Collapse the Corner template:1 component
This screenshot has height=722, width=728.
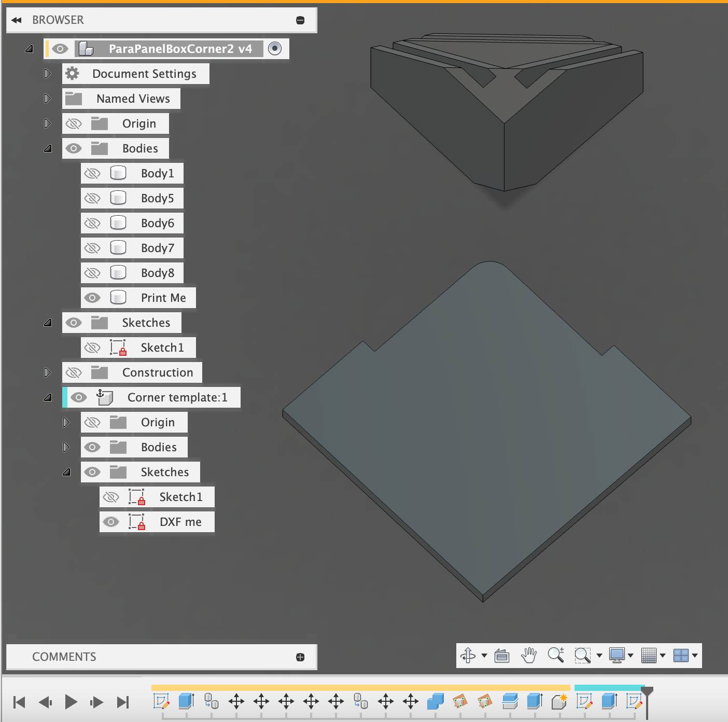(48, 397)
